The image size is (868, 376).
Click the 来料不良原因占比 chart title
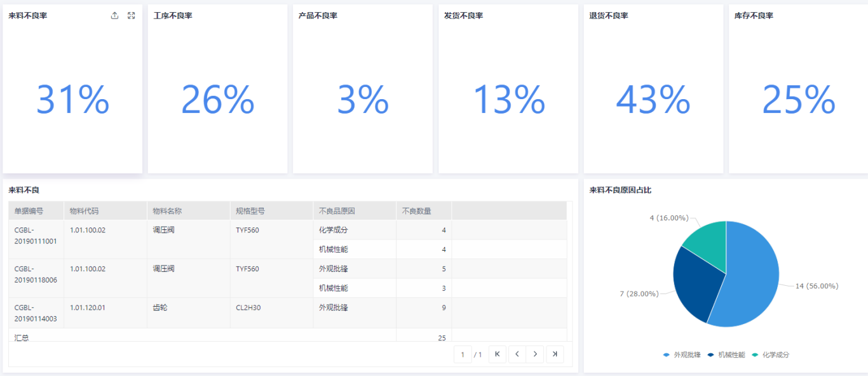[620, 190]
